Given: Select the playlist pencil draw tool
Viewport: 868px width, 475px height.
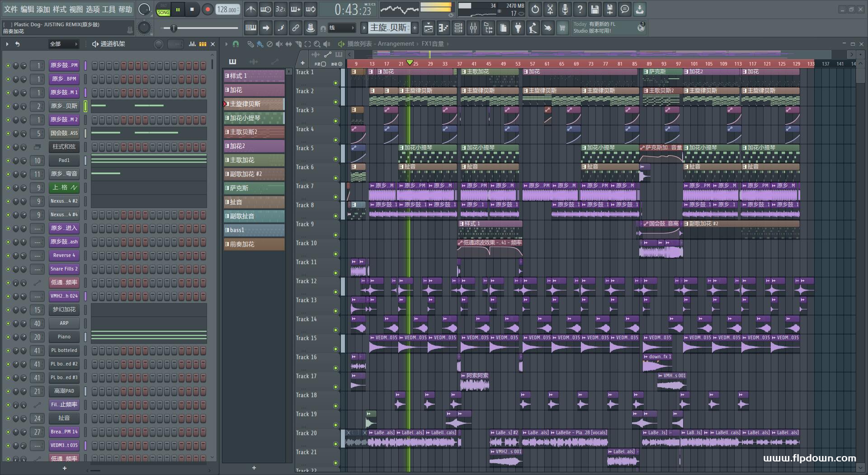Looking at the screenshot, I should point(250,44).
